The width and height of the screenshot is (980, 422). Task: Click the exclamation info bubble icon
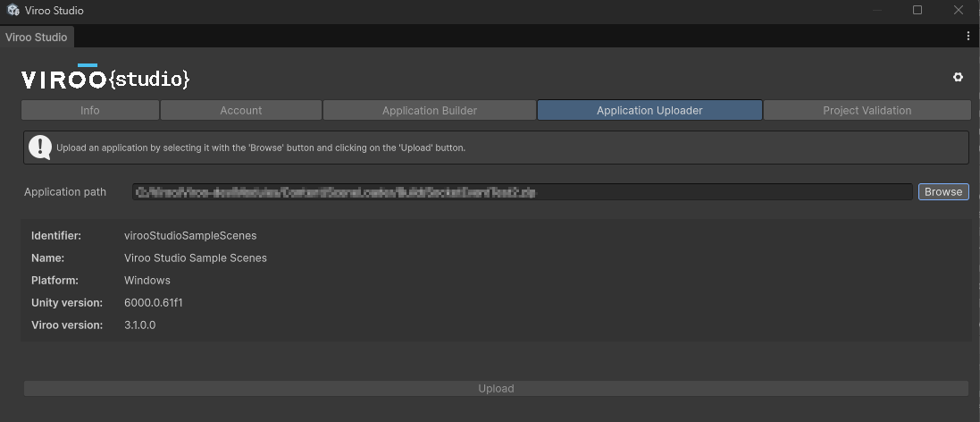[x=40, y=148]
